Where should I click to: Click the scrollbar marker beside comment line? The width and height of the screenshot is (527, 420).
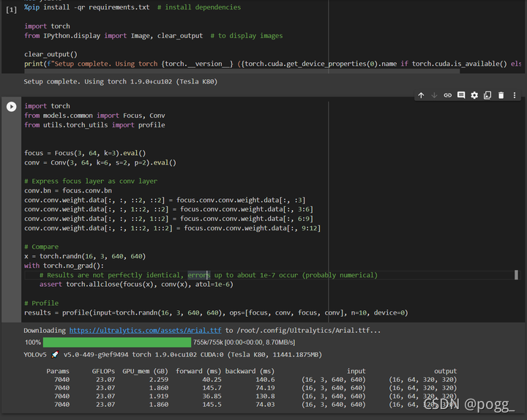coord(516,275)
